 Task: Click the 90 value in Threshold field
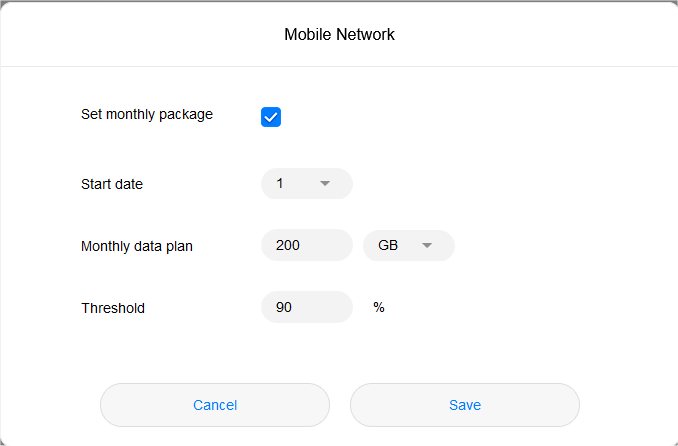284,308
